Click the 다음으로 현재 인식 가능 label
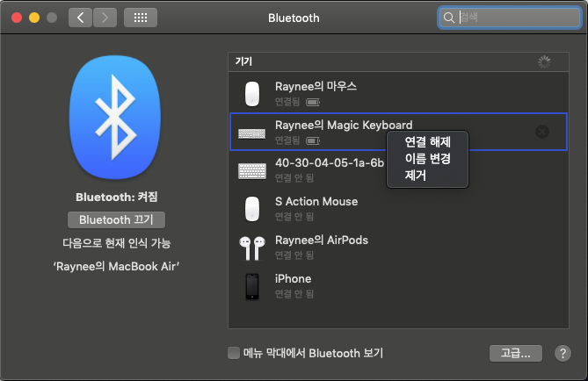588x381 pixels. pos(117,243)
